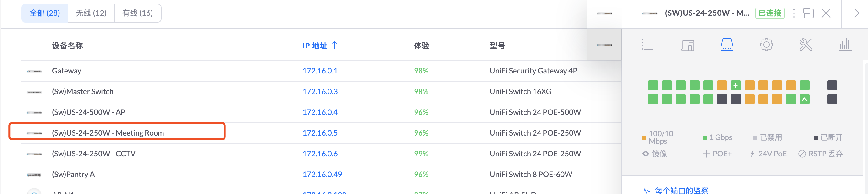This screenshot has height=194, width=868.
Task: Close the (SW)US-24-250W properties panel
Action: pyautogui.click(x=826, y=13)
